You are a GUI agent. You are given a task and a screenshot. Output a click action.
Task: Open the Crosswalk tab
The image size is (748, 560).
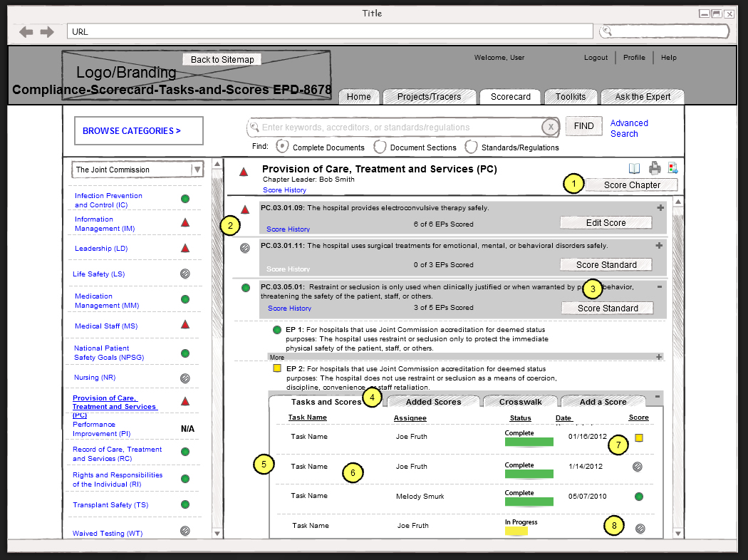click(520, 402)
